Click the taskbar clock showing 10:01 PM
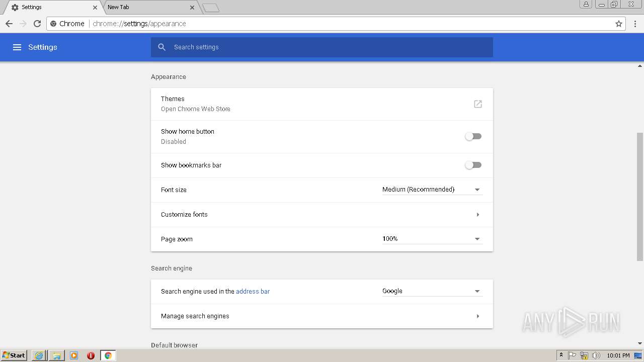Screen dimensions: 644x362 [618, 355]
